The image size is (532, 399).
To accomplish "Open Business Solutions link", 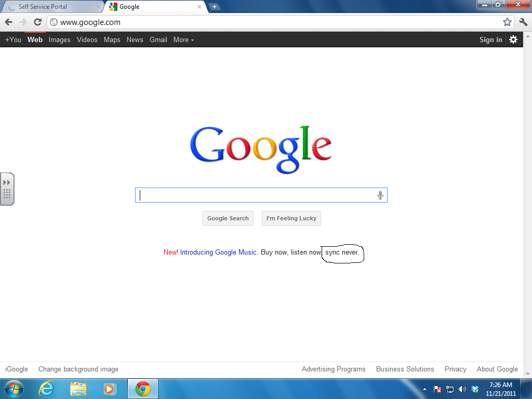I will click(x=405, y=369).
